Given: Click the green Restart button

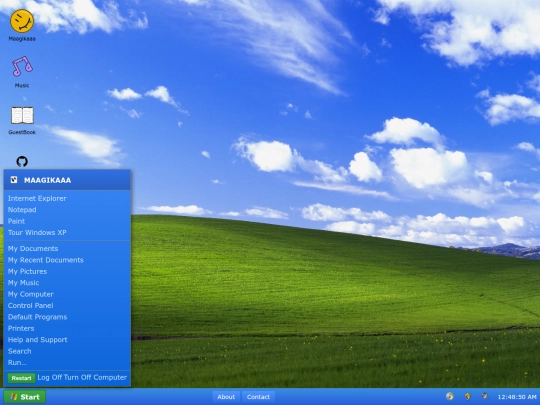Looking at the screenshot, I should (x=21, y=378).
